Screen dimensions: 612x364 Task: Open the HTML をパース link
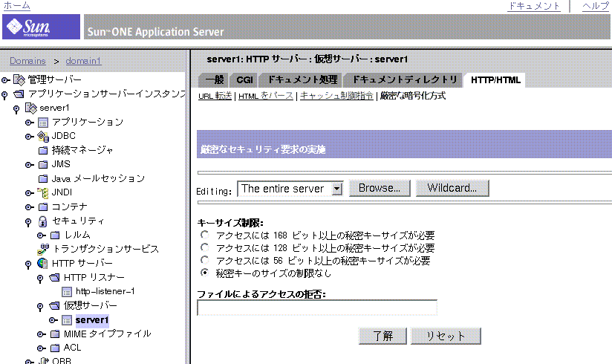click(x=266, y=96)
